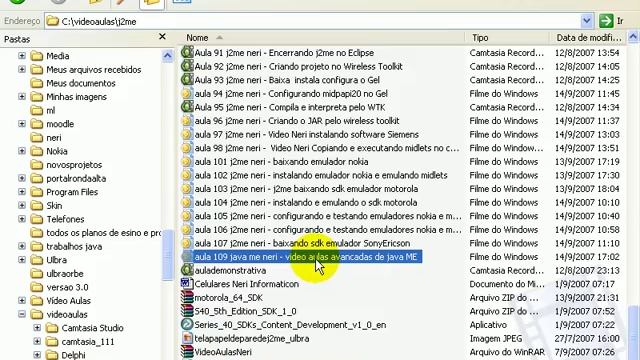Select file aula 102 j2me neri
640x360 pixels.
[x=321, y=175]
